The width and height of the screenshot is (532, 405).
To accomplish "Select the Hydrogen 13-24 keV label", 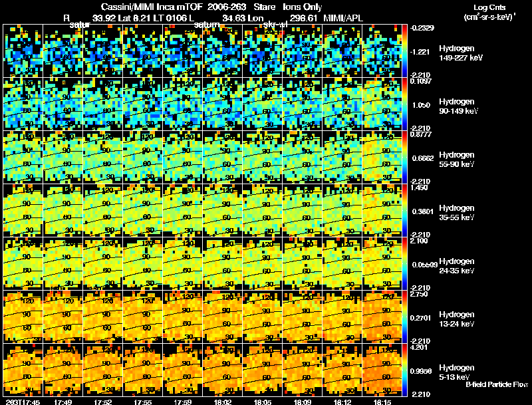I will tap(457, 319).
